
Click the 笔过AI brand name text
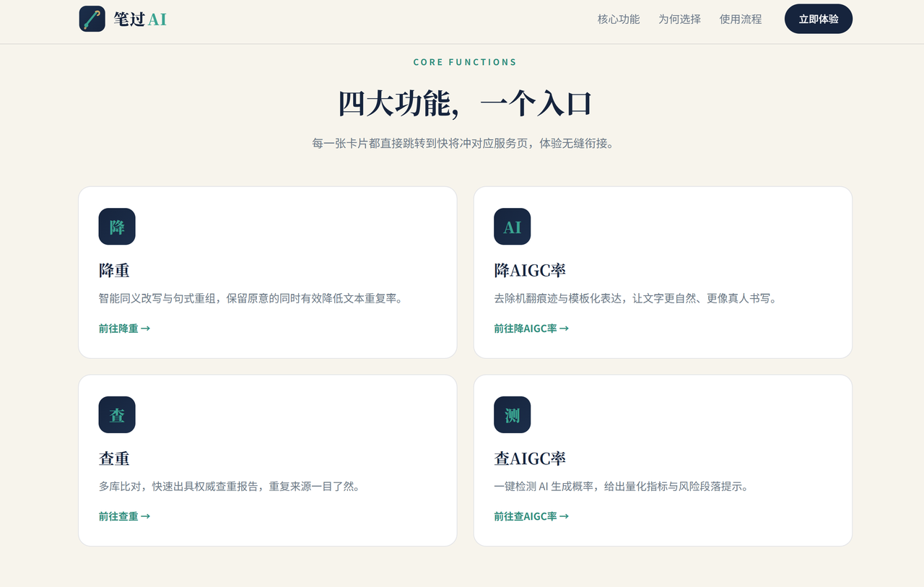140,19
